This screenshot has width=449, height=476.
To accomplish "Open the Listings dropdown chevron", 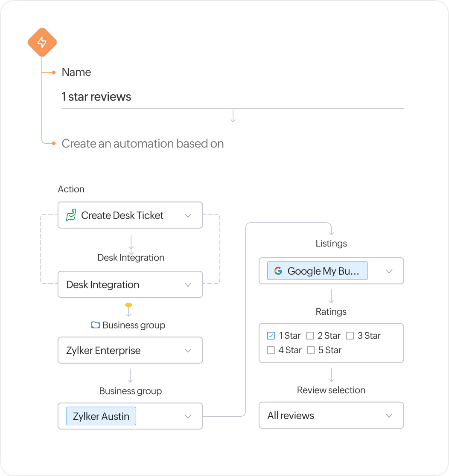I will 389,271.
